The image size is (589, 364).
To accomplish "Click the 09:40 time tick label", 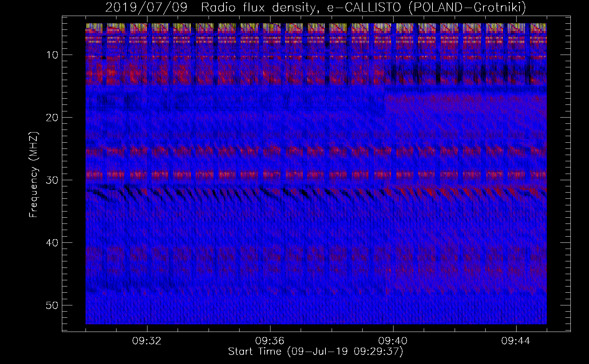I will click(393, 341).
